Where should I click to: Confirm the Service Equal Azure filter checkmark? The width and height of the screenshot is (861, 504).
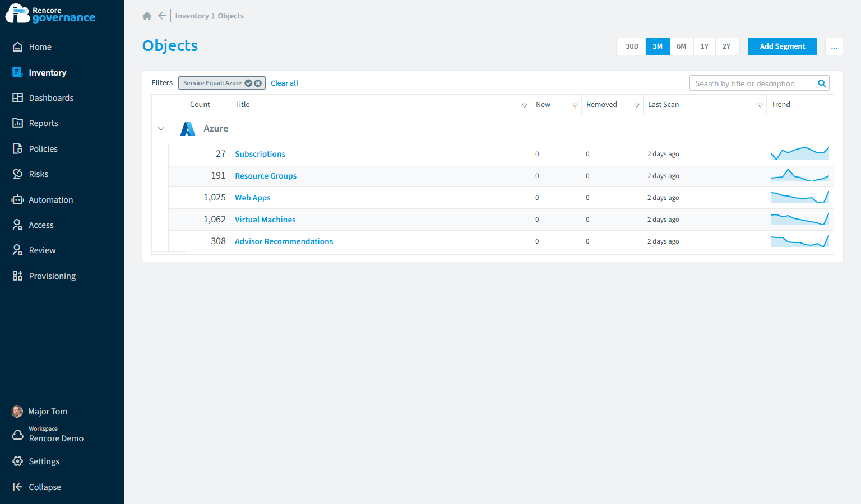click(248, 83)
